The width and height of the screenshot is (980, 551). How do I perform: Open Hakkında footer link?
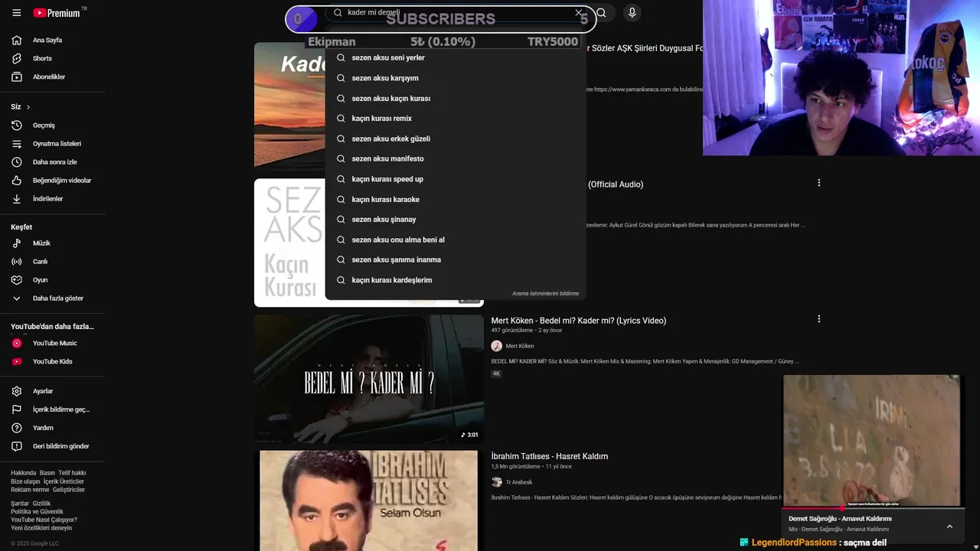(23, 473)
